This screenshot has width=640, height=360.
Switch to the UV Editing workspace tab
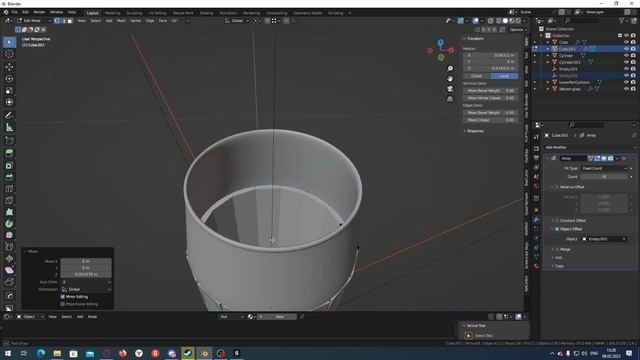(x=157, y=13)
